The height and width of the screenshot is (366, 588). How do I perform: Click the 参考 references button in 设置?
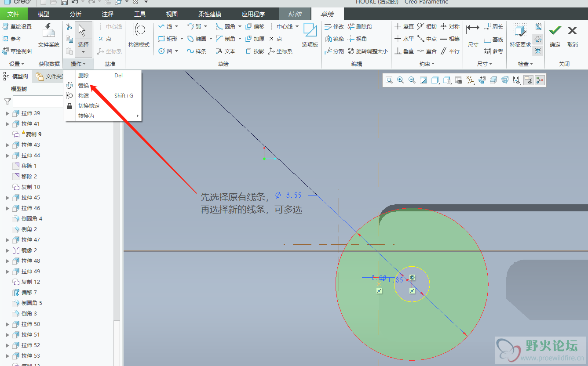(12, 39)
